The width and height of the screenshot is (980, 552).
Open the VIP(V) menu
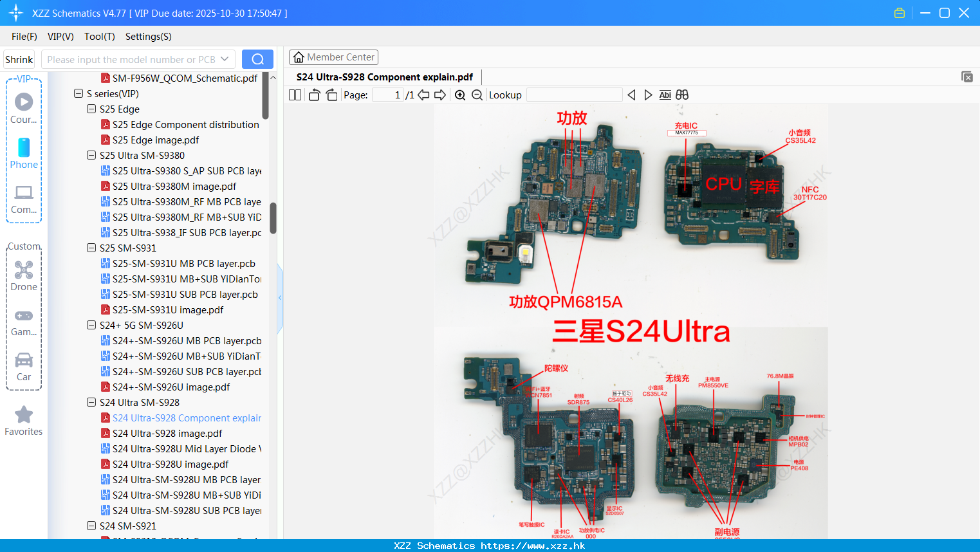coord(60,37)
